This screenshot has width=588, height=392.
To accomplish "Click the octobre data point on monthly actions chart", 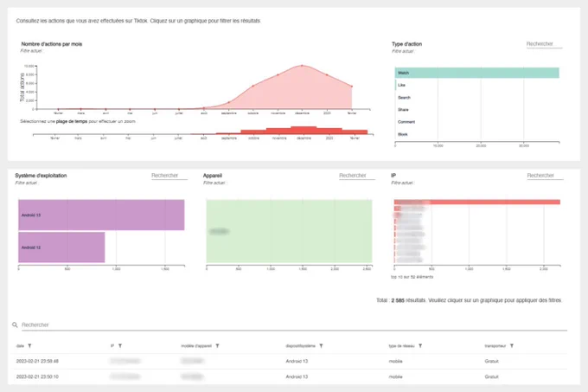I will pyautogui.click(x=253, y=86).
